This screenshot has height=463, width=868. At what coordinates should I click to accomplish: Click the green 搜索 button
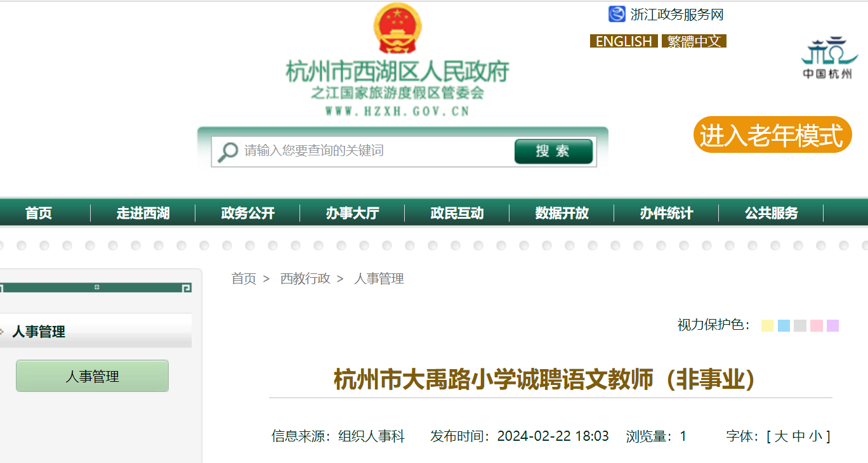pyautogui.click(x=553, y=152)
